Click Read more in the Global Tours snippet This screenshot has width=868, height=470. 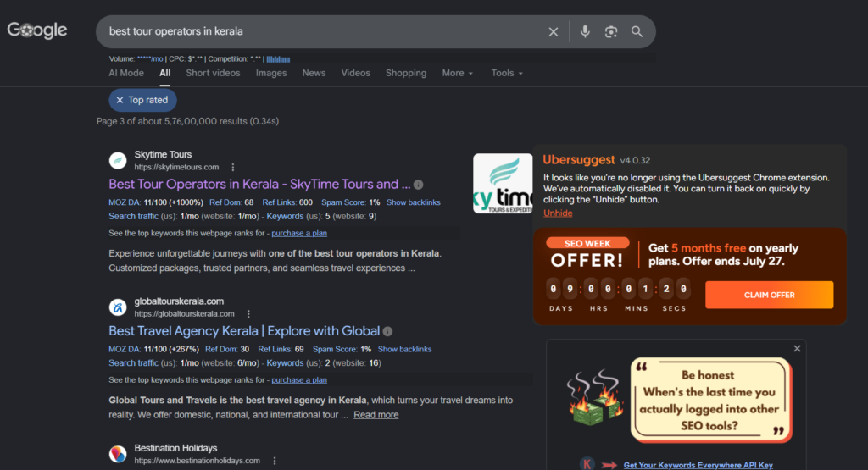(376, 415)
